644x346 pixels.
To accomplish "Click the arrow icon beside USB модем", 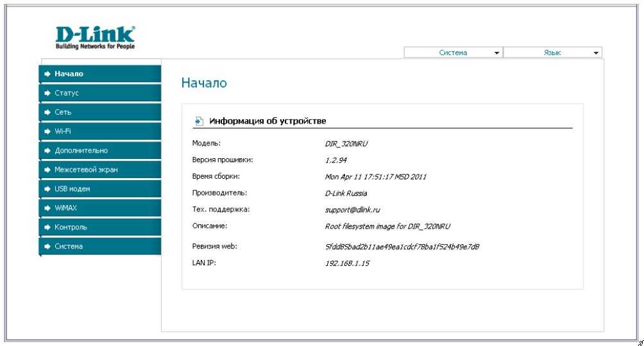I will click(47, 189).
